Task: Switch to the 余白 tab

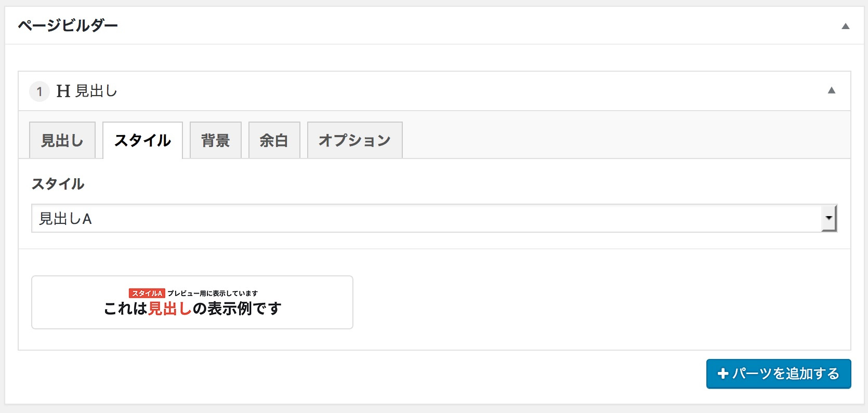Action: (274, 140)
